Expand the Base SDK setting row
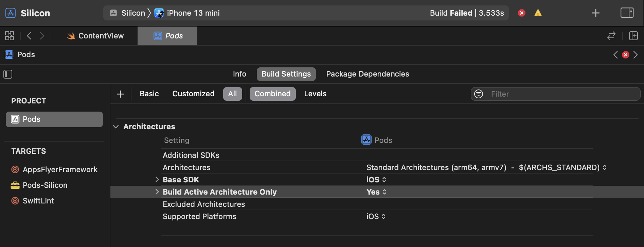Screen dimensions: 644x247 [x=157, y=180]
